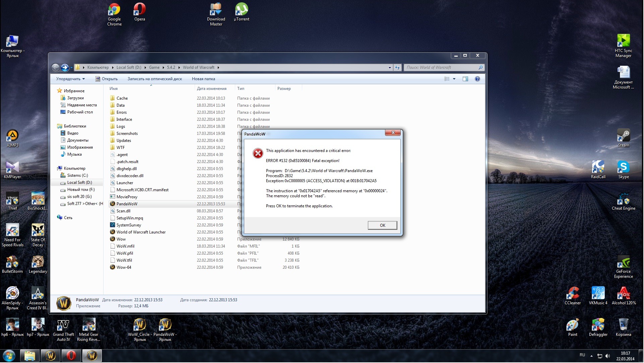
Task: Open Opera desktop shortcut
Action: (x=140, y=12)
